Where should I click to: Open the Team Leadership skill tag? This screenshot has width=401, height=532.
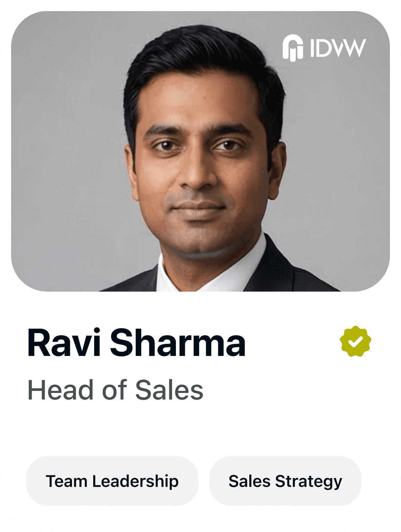click(112, 481)
